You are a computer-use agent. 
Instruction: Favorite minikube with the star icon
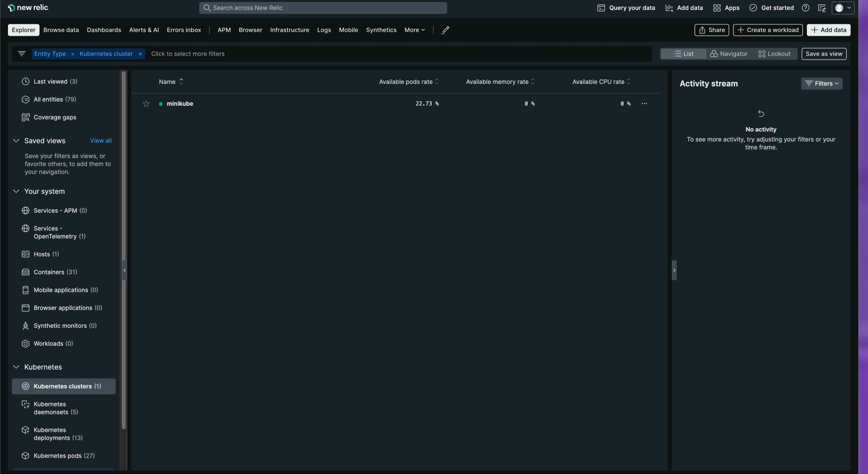tap(146, 104)
